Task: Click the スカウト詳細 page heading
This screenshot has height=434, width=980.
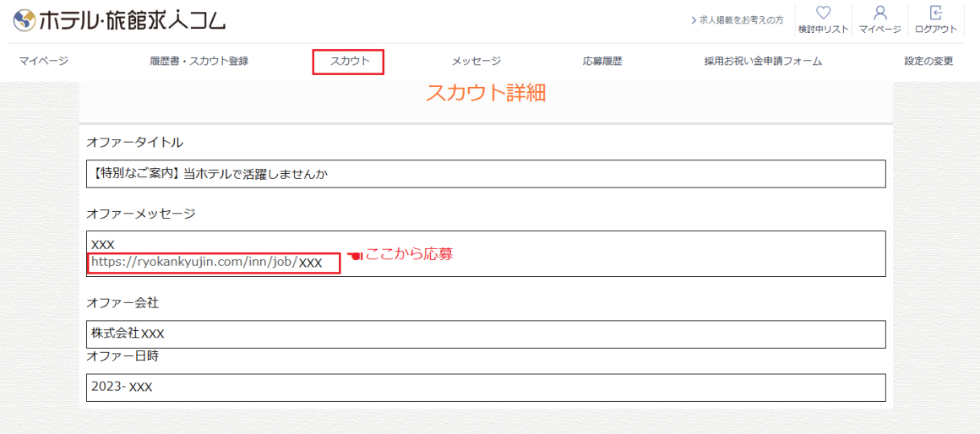Action: click(486, 93)
